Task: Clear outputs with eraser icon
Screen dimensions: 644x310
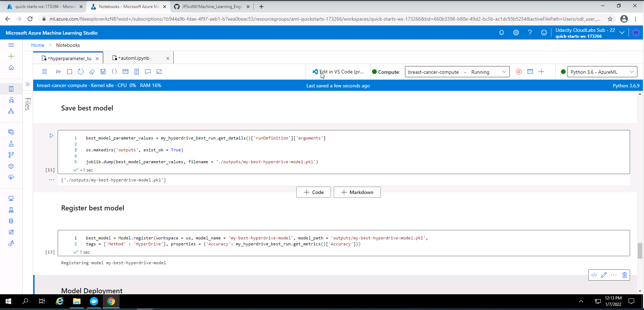Action: pos(92,72)
